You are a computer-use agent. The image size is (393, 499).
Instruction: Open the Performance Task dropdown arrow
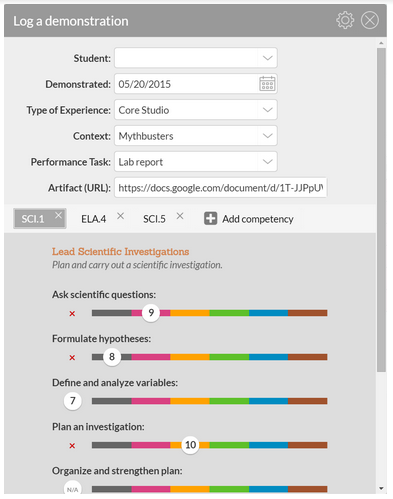[x=267, y=162]
